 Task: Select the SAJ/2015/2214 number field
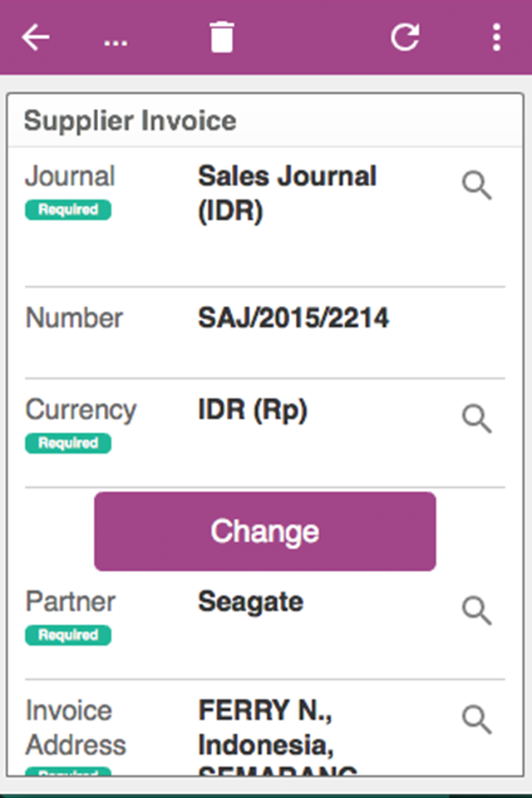click(x=293, y=318)
